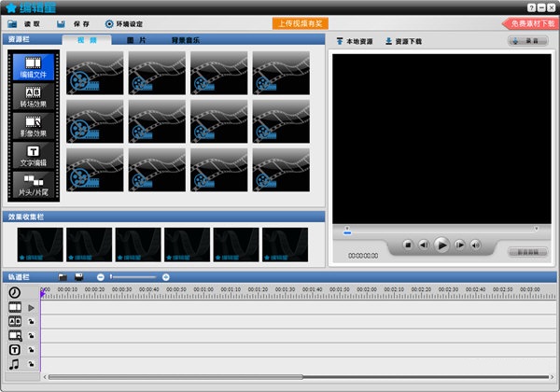Click the 本地资源 local resources button
The width and height of the screenshot is (560, 392).
coord(355,41)
